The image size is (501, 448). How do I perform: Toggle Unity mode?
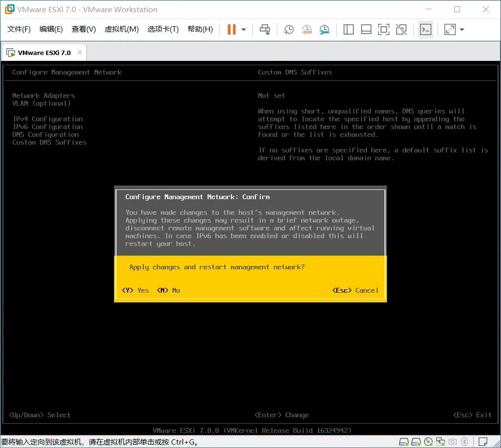[401, 29]
